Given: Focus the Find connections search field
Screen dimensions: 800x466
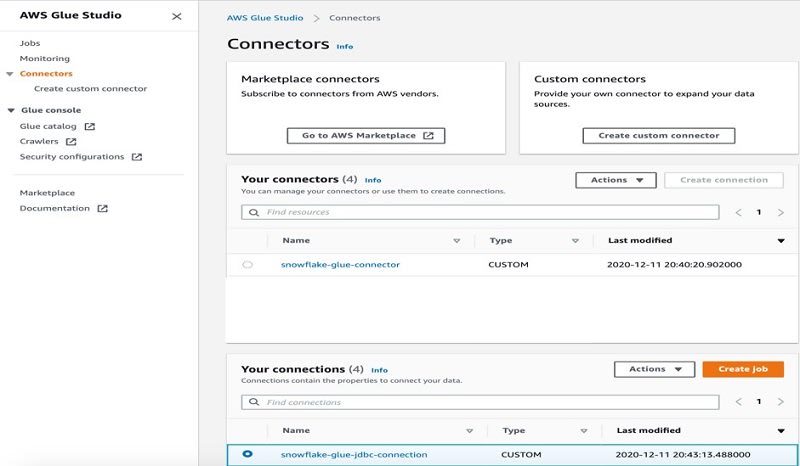Looking at the screenshot, I should tap(480, 402).
